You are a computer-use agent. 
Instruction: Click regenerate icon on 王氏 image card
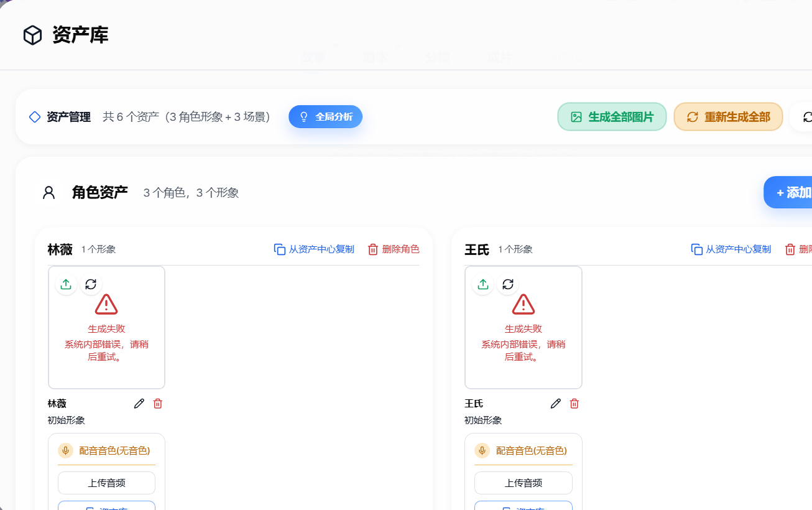point(508,284)
